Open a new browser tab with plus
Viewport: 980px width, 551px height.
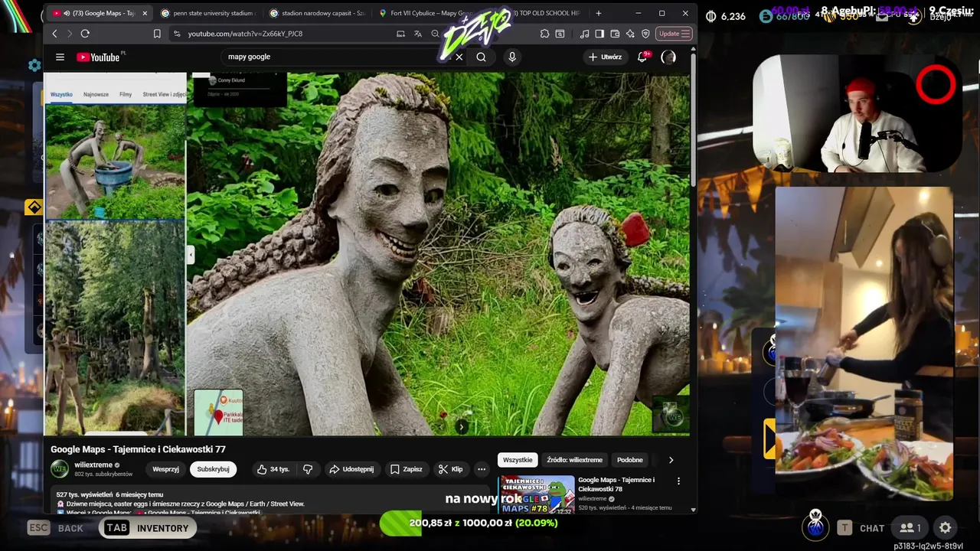pyautogui.click(x=599, y=13)
